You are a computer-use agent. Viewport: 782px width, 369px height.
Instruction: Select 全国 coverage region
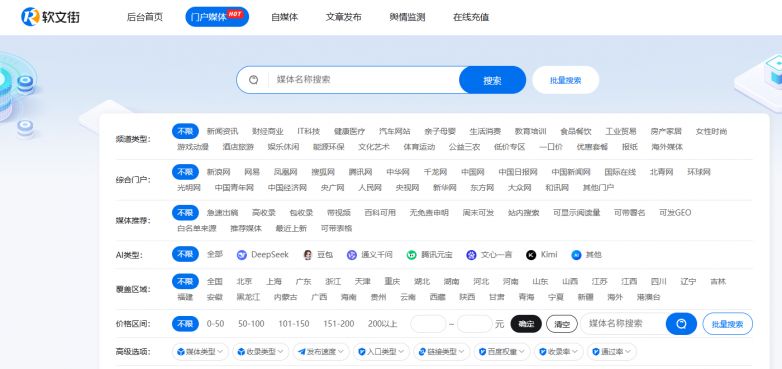point(214,281)
